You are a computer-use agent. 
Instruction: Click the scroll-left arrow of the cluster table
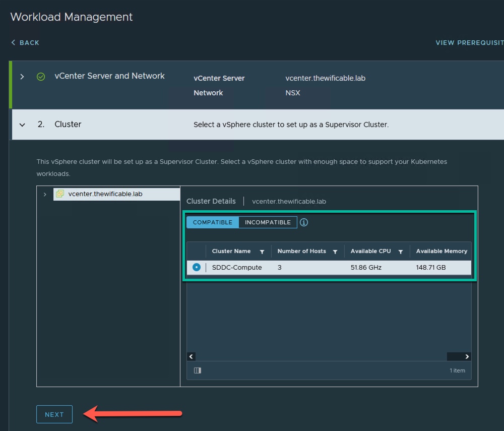click(x=192, y=356)
